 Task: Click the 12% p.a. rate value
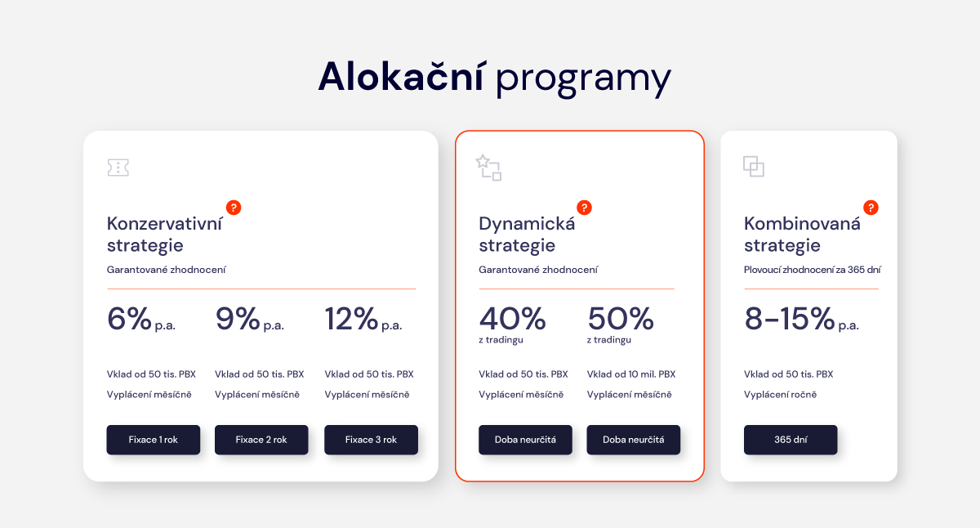363,319
